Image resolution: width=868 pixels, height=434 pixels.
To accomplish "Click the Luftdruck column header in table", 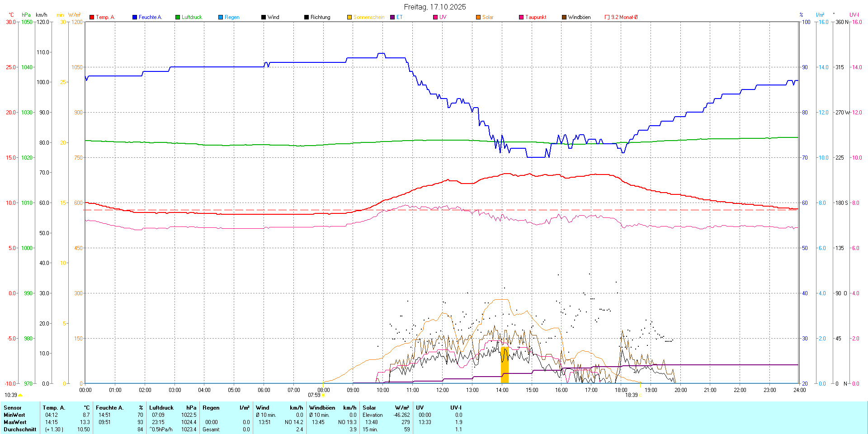I will (x=161, y=408).
